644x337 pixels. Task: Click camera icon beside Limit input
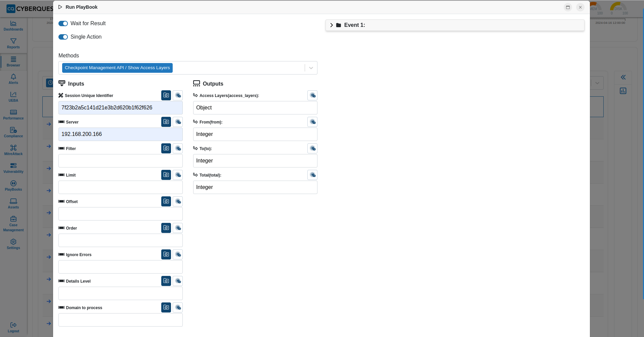click(166, 175)
